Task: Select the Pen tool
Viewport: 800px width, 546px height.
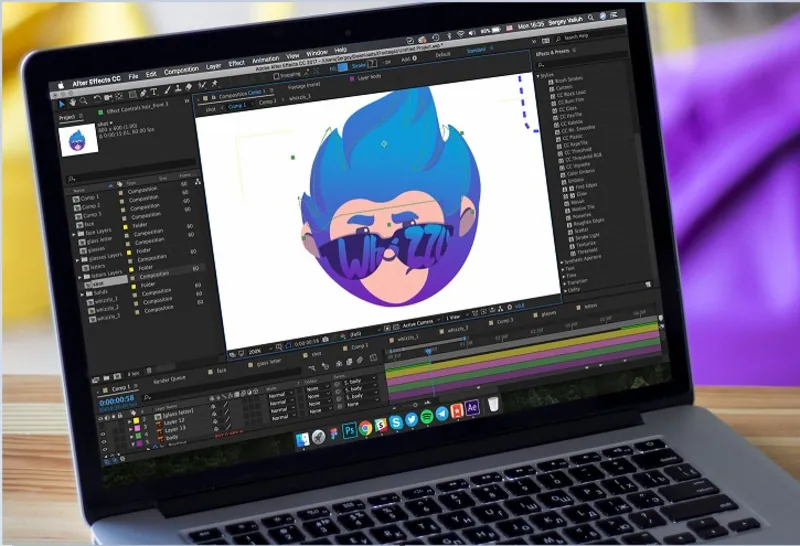Action: tap(143, 93)
